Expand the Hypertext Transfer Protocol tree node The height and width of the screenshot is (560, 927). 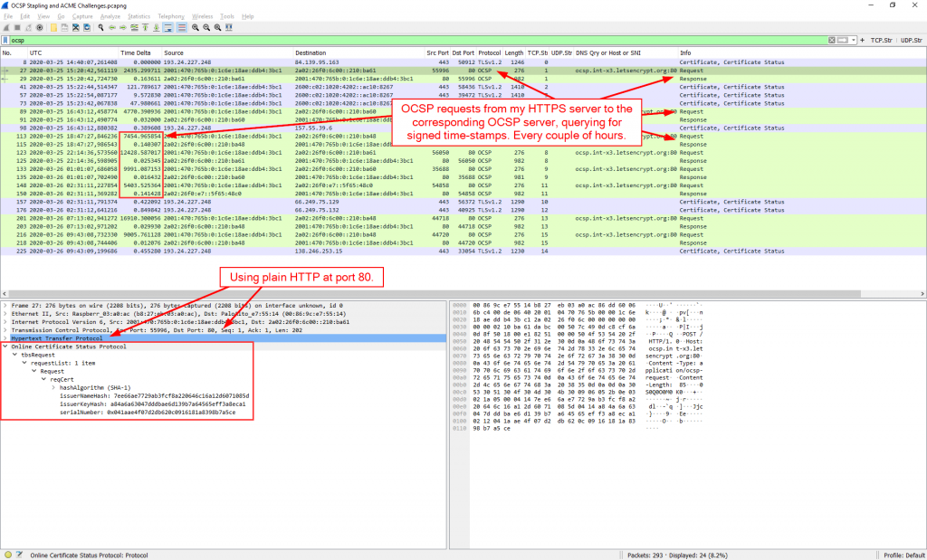[x=5, y=337]
